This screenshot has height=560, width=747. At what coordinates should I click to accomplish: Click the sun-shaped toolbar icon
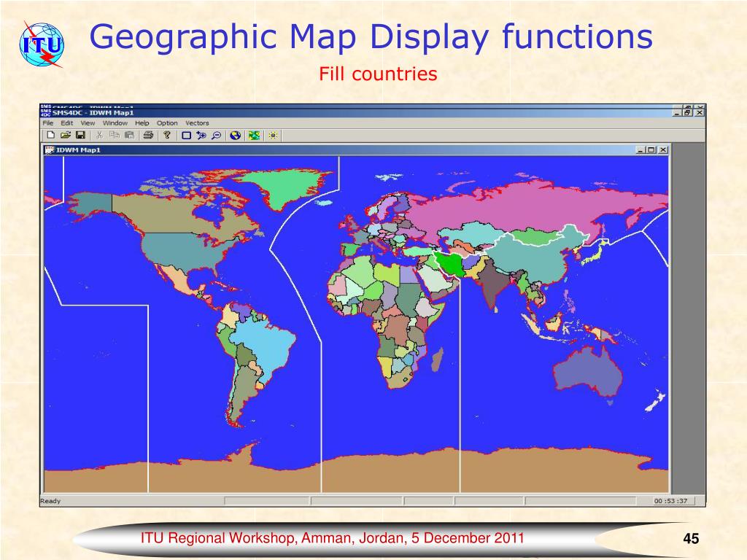point(273,135)
